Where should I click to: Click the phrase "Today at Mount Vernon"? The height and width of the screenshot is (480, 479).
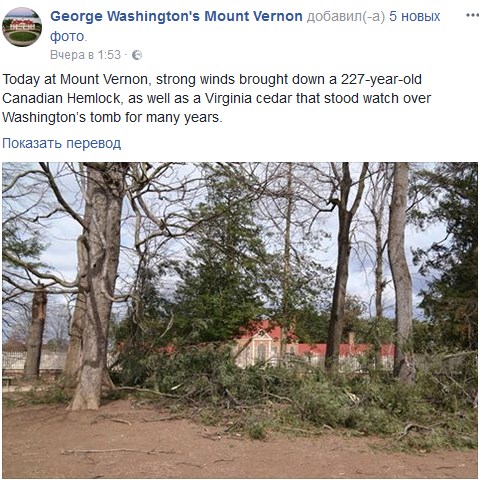[75, 79]
